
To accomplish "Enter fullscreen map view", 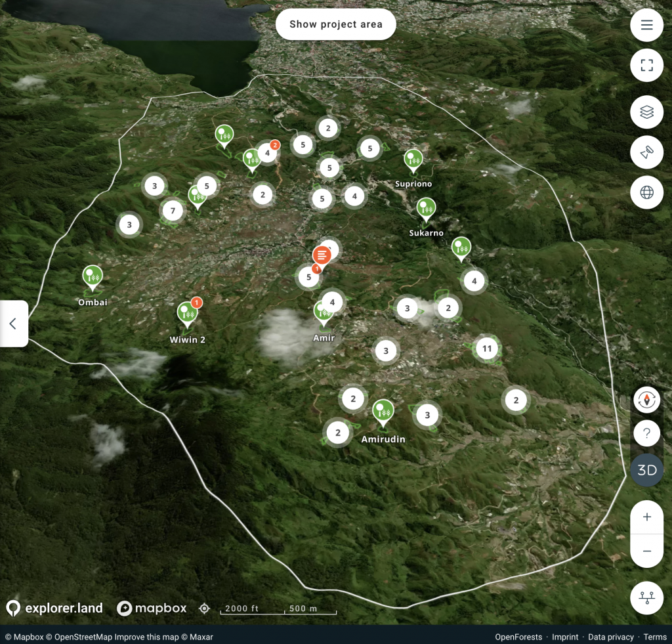I will coord(646,65).
